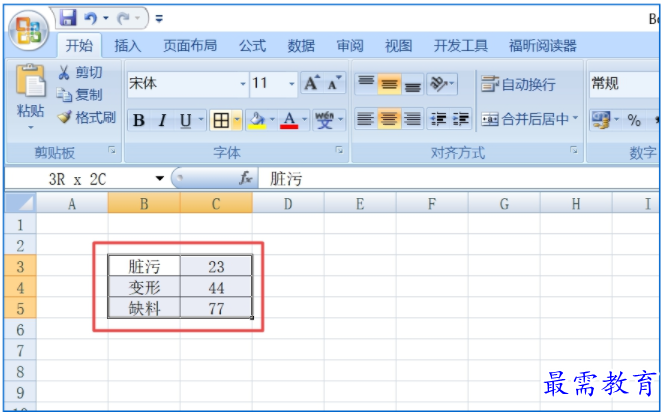Click the formula bar showing 脏污
The height and width of the screenshot is (415, 665).
click(458, 178)
